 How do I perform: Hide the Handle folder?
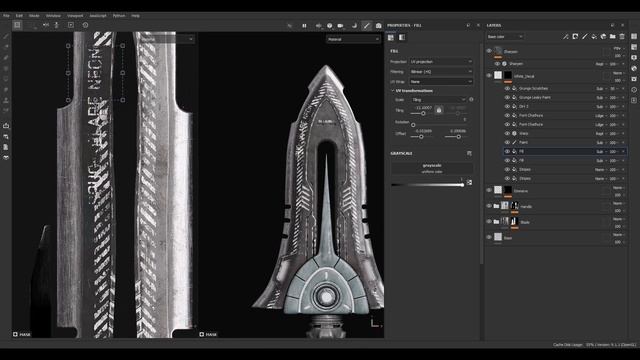pos(489,206)
